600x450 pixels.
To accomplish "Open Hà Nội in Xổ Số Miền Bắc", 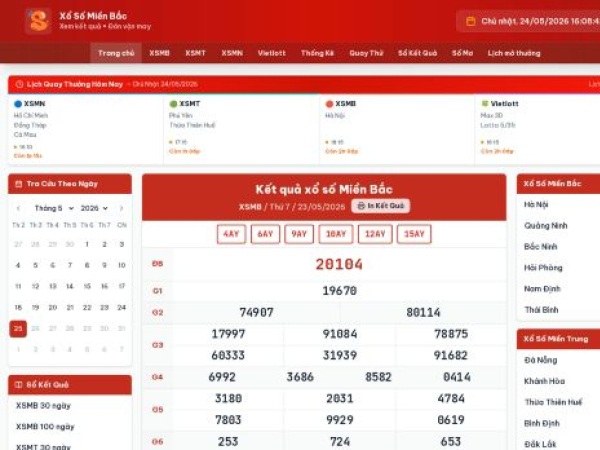I will (536, 205).
